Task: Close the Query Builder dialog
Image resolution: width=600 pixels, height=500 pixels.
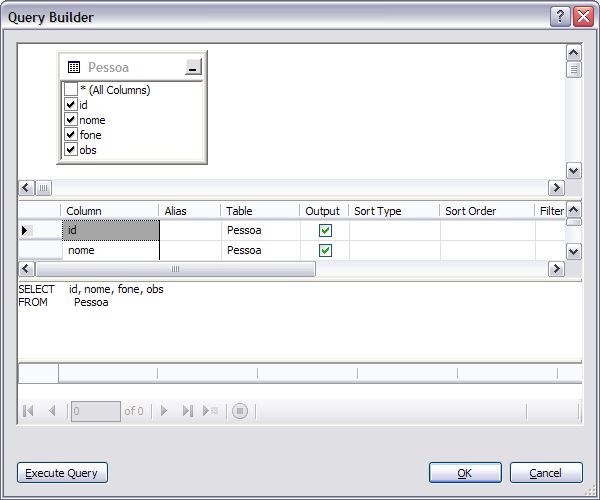Action: pyautogui.click(x=583, y=17)
